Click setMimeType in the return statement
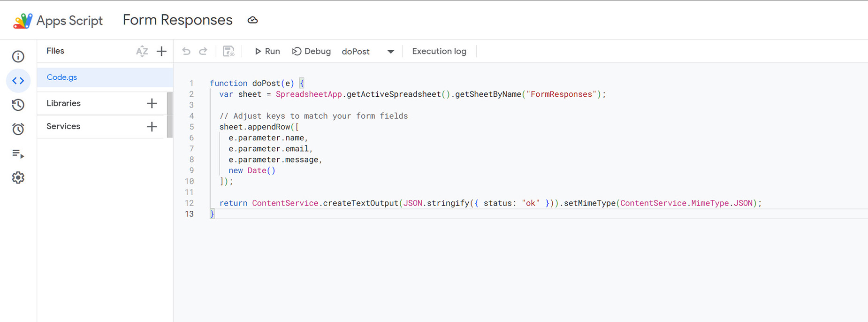 point(589,203)
